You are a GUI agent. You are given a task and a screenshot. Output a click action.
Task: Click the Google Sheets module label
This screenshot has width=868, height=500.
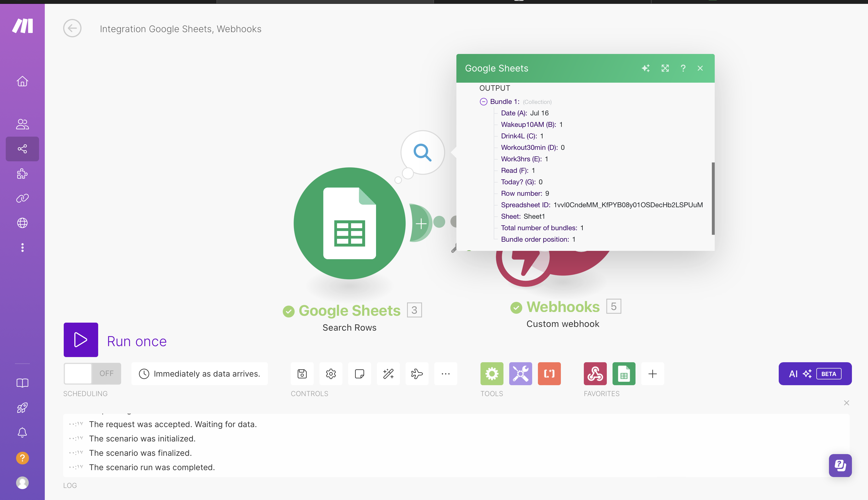click(350, 311)
